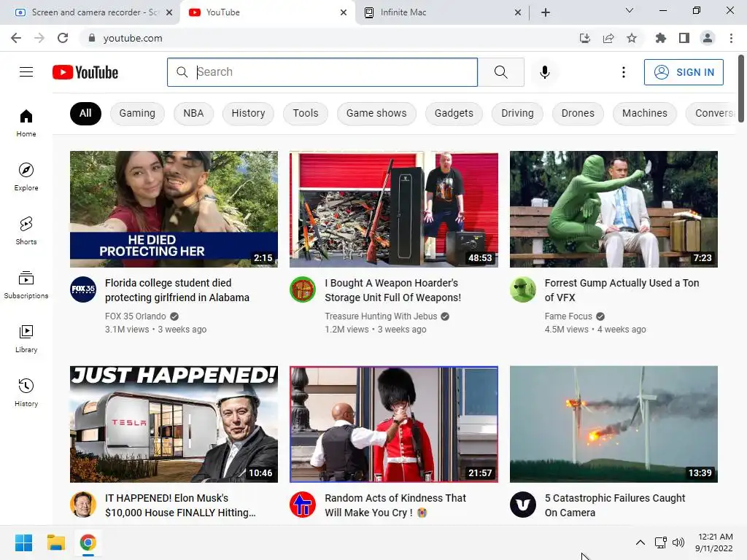Viewport: 747px width, 560px height.
Task: Click the Chrome taskbar icon
Action: (x=88, y=542)
